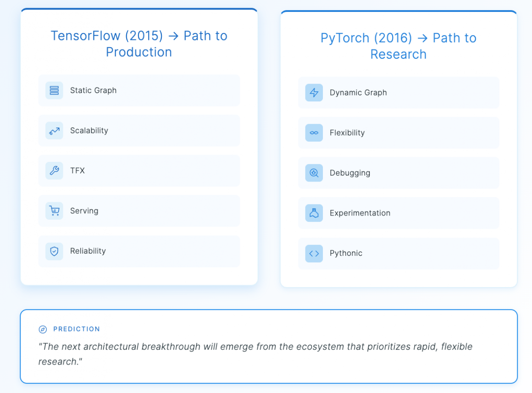Click the Static Graph label text

point(93,90)
